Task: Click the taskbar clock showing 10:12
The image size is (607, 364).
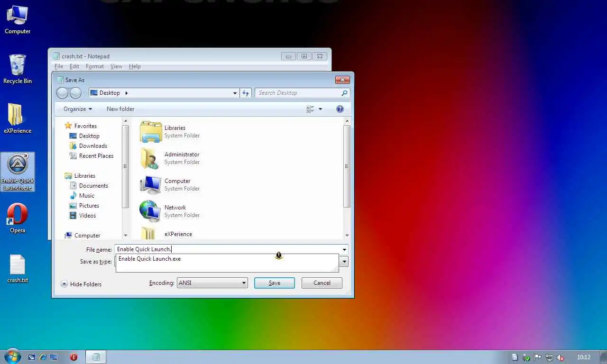Action: click(584, 357)
